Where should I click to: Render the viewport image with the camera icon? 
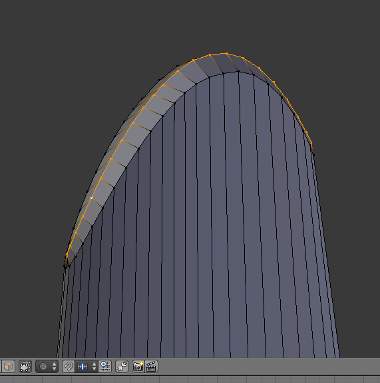[138, 366]
